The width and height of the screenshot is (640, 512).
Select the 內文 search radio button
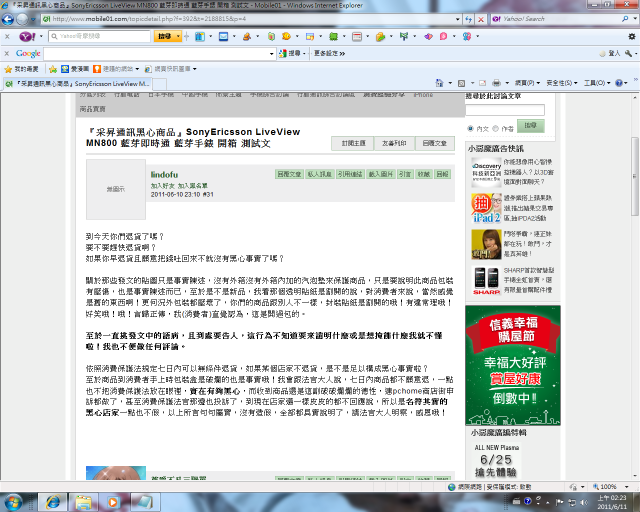coord(470,128)
